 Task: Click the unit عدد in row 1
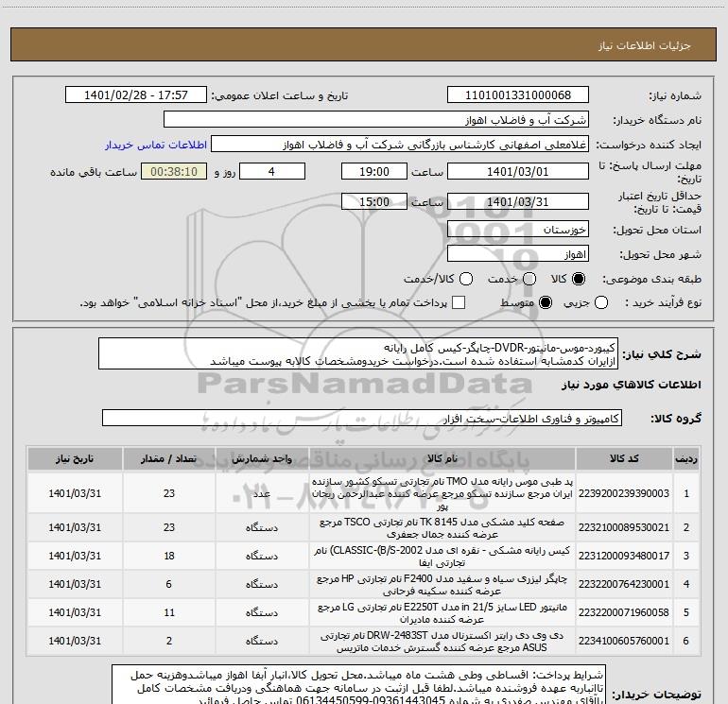click(x=262, y=493)
